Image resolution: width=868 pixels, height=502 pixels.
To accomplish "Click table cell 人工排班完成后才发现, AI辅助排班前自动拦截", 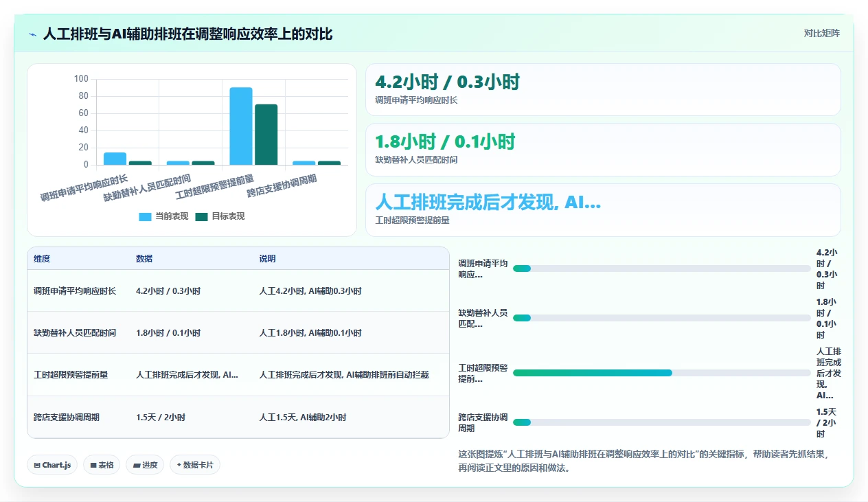I will [344, 375].
